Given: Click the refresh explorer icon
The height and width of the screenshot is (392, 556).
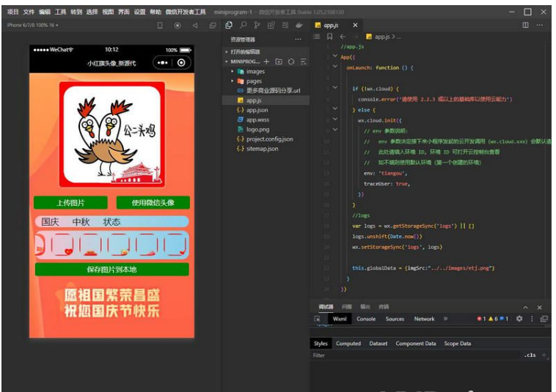Looking at the screenshot, I should [x=291, y=62].
